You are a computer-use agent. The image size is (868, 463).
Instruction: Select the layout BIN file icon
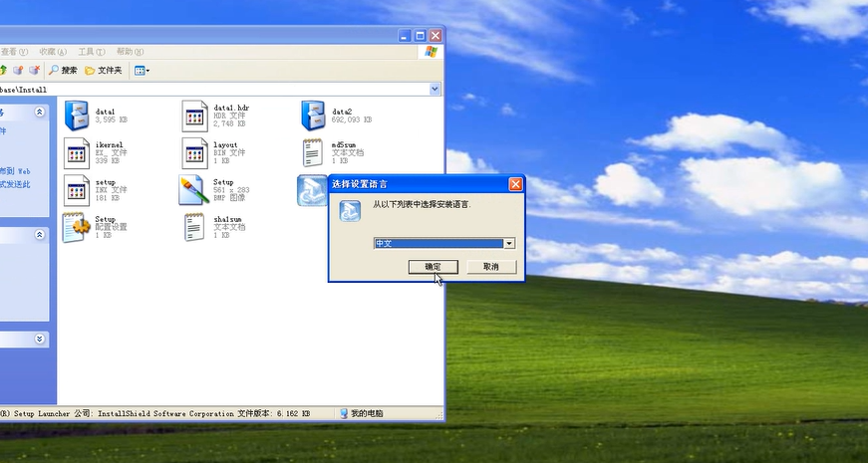pyautogui.click(x=195, y=153)
